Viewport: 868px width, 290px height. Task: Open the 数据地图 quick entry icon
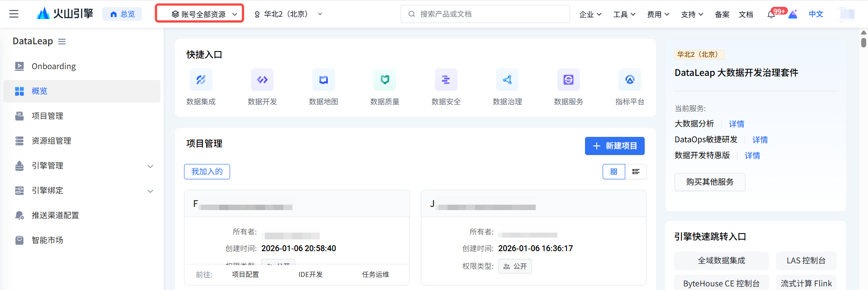click(323, 80)
